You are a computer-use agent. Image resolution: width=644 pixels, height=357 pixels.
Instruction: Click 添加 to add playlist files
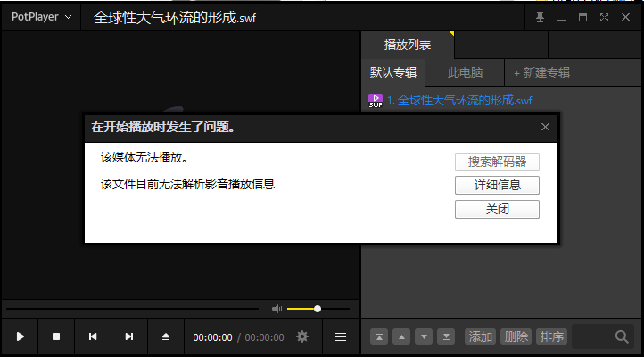(x=481, y=336)
